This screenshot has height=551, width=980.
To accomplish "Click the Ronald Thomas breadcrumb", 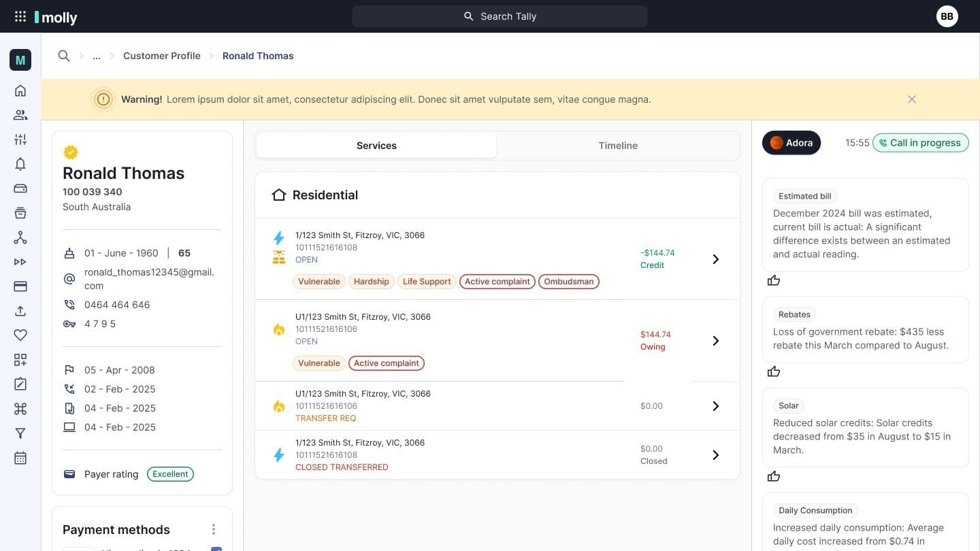I will click(258, 56).
